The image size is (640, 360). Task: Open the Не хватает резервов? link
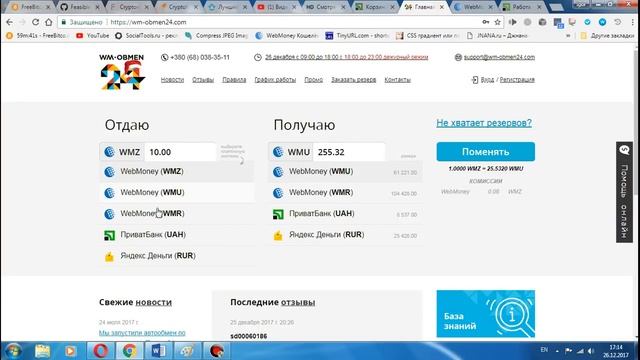[x=484, y=123]
